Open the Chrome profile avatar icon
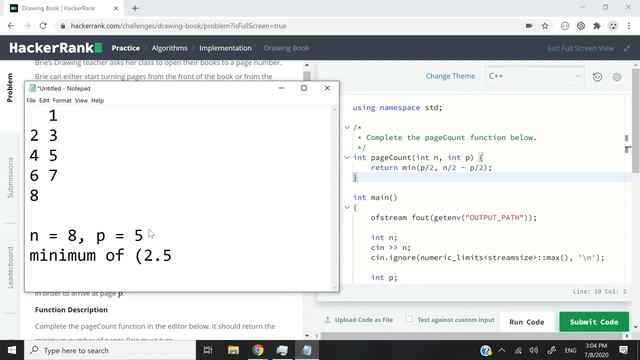This screenshot has width=640, height=360. tap(613, 26)
